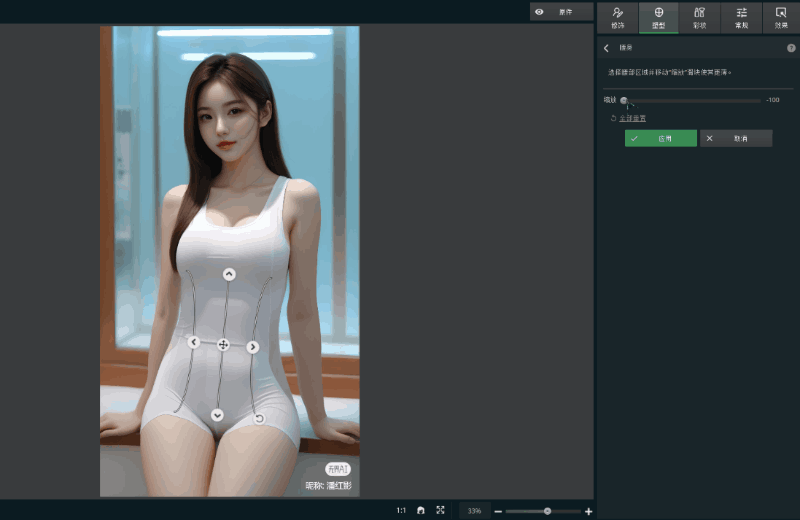Image resolution: width=800 pixels, height=520 pixels.
Task: Cancel changes with the X button
Action: click(736, 138)
